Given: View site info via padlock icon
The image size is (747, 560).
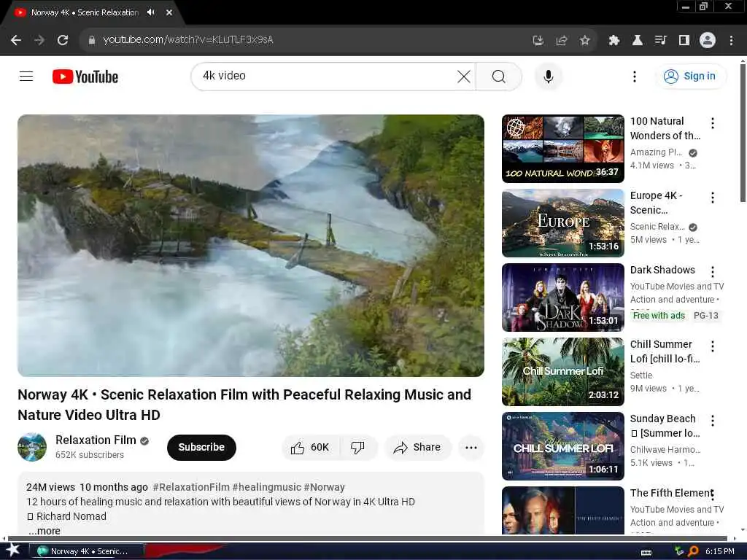Looking at the screenshot, I should pos(92,40).
